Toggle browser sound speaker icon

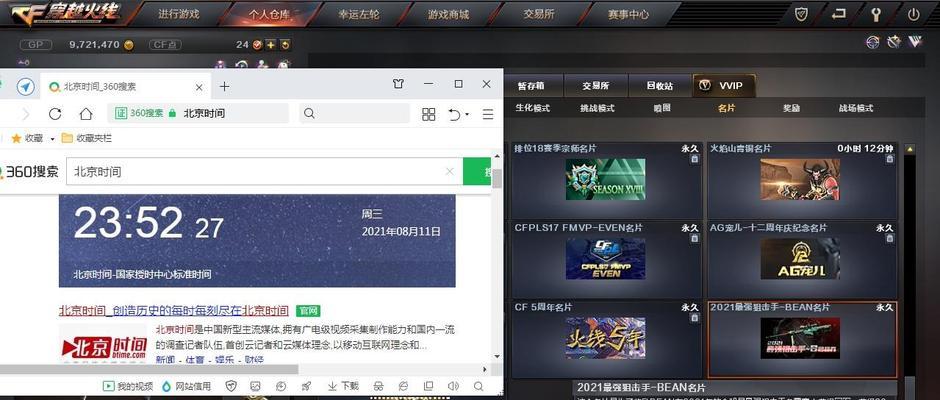click(453, 386)
